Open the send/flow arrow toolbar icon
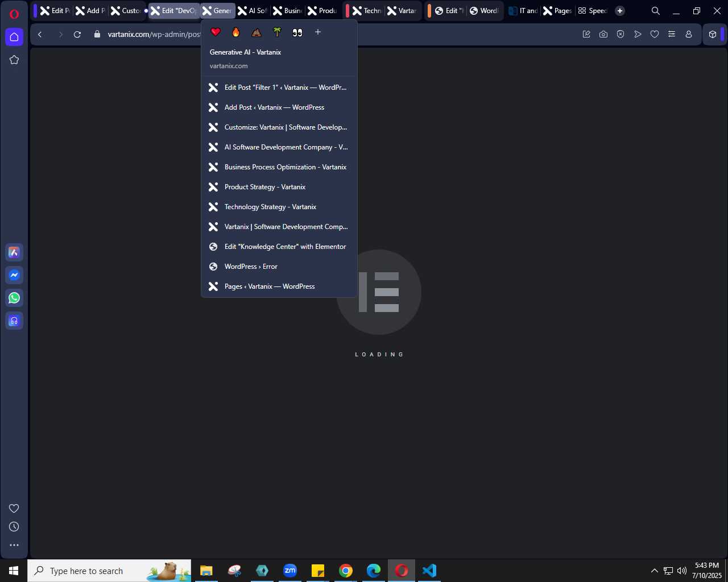 click(638, 34)
